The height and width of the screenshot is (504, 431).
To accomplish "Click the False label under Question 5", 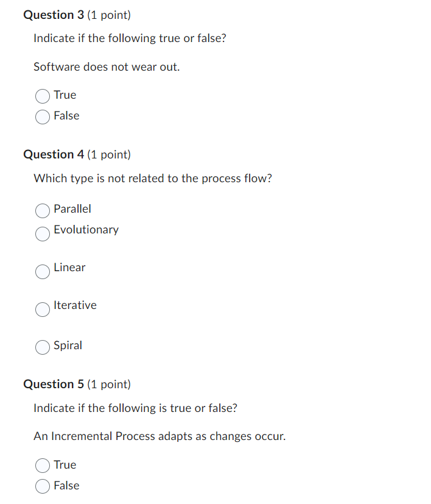I will pos(67,486).
